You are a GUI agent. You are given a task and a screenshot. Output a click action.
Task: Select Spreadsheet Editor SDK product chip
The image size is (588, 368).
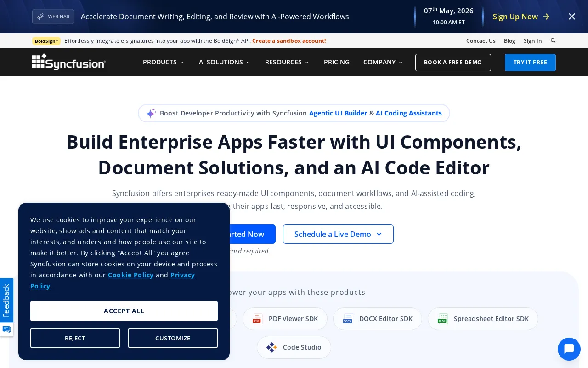point(483,319)
